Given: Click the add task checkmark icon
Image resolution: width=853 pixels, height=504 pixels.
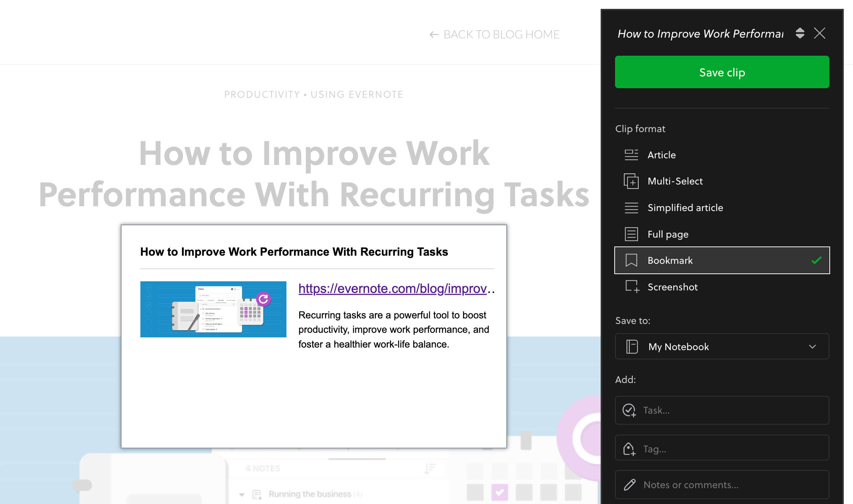Looking at the screenshot, I should [x=629, y=410].
